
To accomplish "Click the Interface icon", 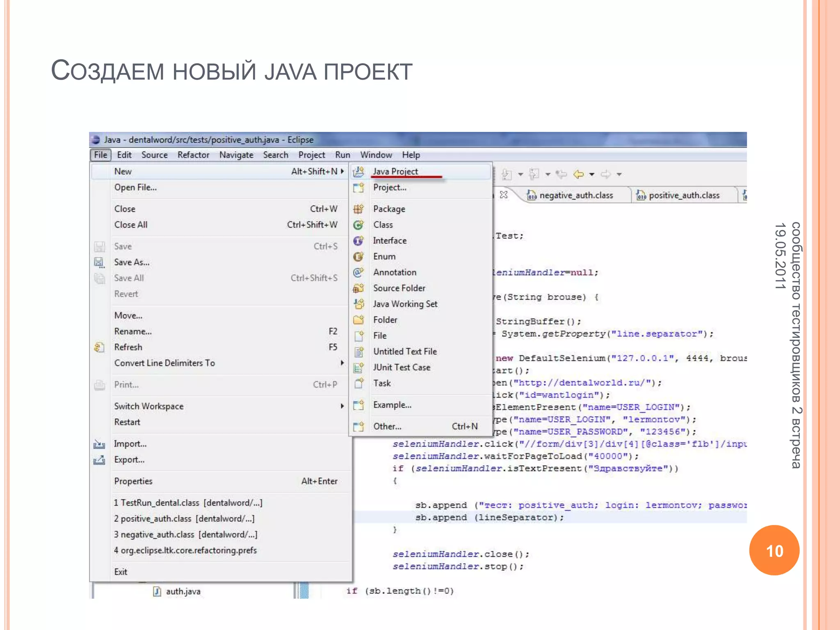I will (x=358, y=241).
